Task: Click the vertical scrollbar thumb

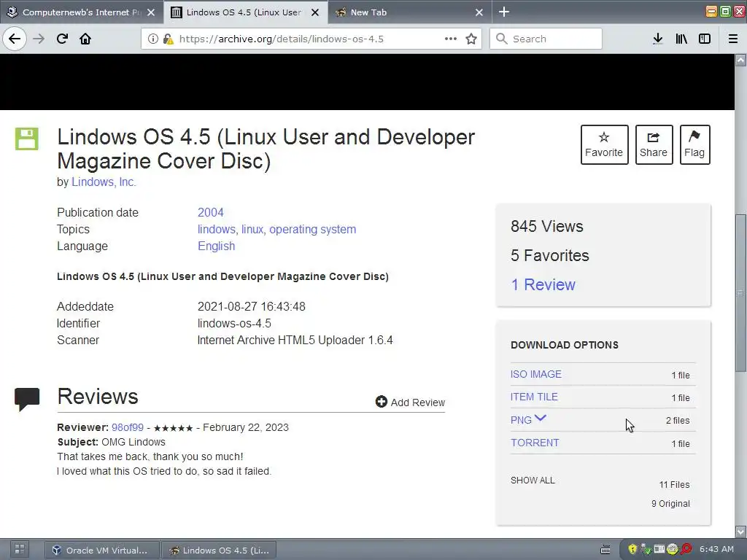Action: (740, 293)
